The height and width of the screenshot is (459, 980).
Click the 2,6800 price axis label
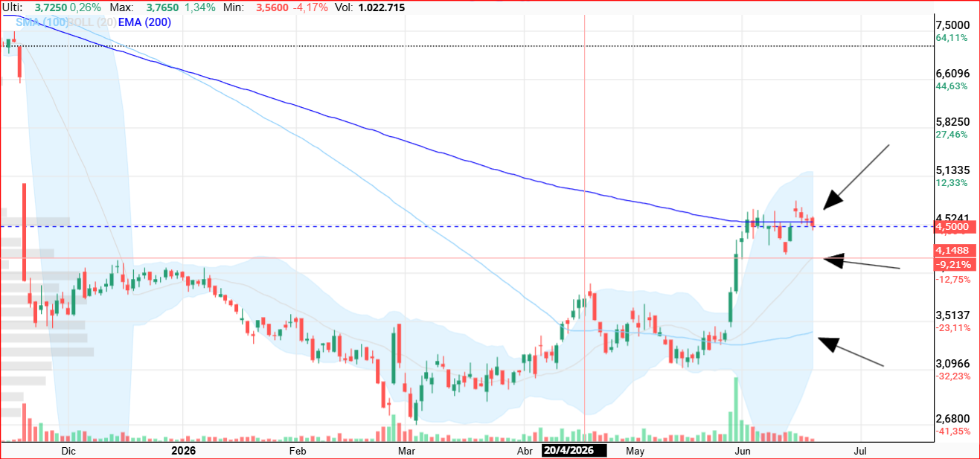click(x=952, y=419)
